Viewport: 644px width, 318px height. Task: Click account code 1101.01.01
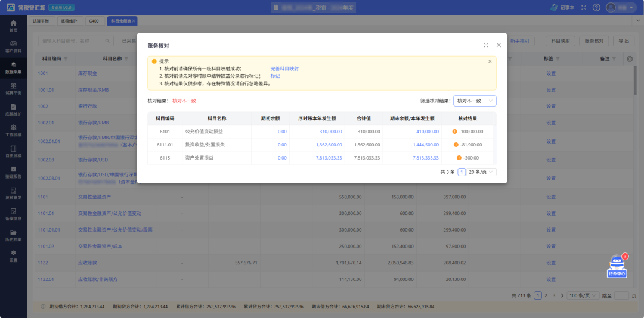point(49,230)
